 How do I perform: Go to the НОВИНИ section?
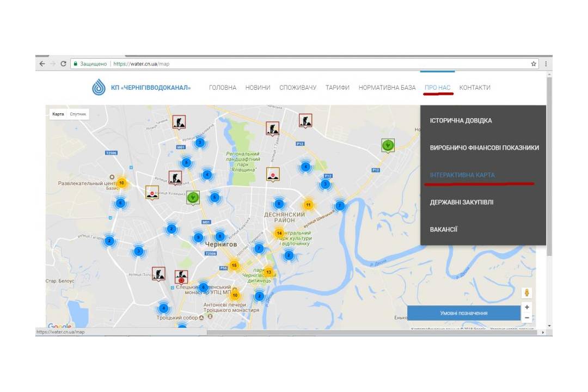[x=258, y=88]
